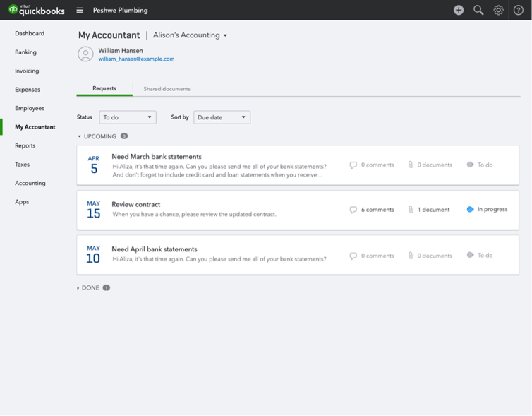Select the Requests tab

coord(104,88)
